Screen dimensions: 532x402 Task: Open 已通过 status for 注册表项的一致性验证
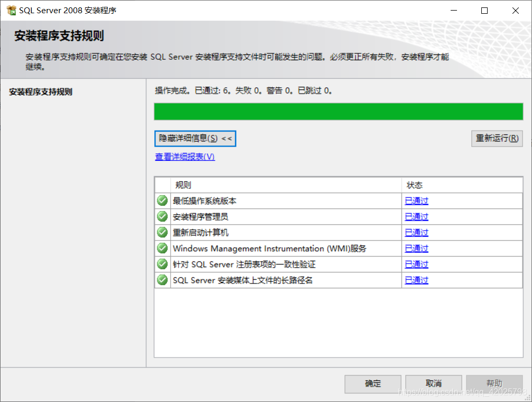click(416, 264)
